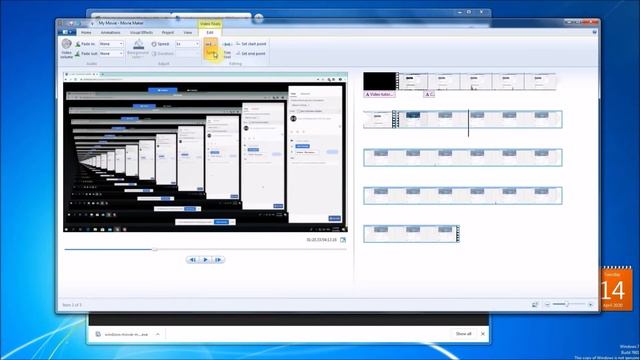640x360 pixels.
Task: Open the Quick Access Toolbar customize arrow
Action: [91, 24]
